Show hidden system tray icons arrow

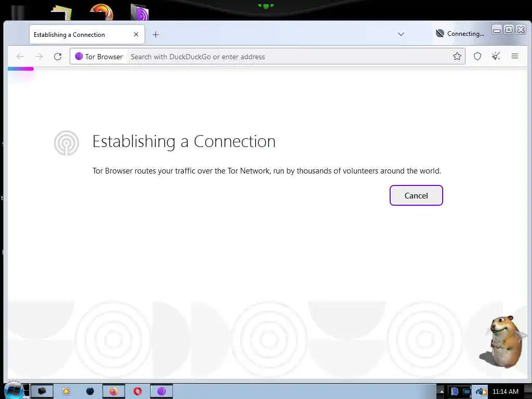click(x=442, y=392)
